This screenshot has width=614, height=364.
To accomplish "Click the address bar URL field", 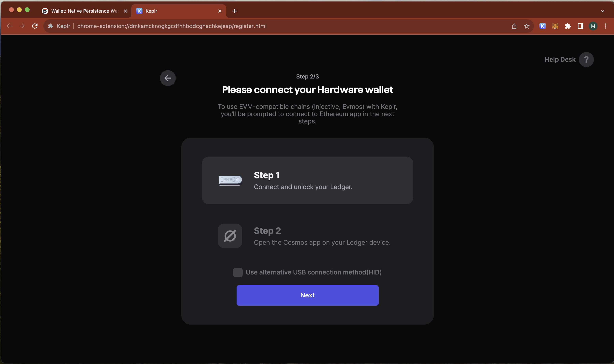I will click(x=172, y=26).
